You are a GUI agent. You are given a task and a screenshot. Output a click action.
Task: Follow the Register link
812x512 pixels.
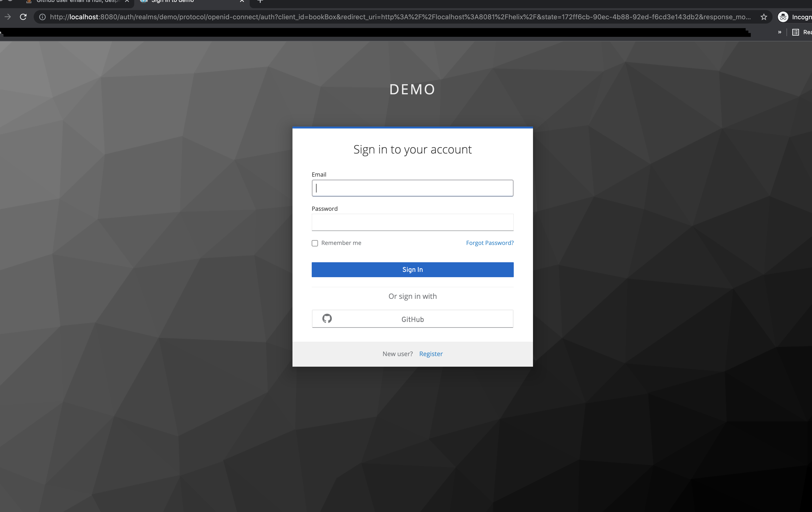[431, 354]
